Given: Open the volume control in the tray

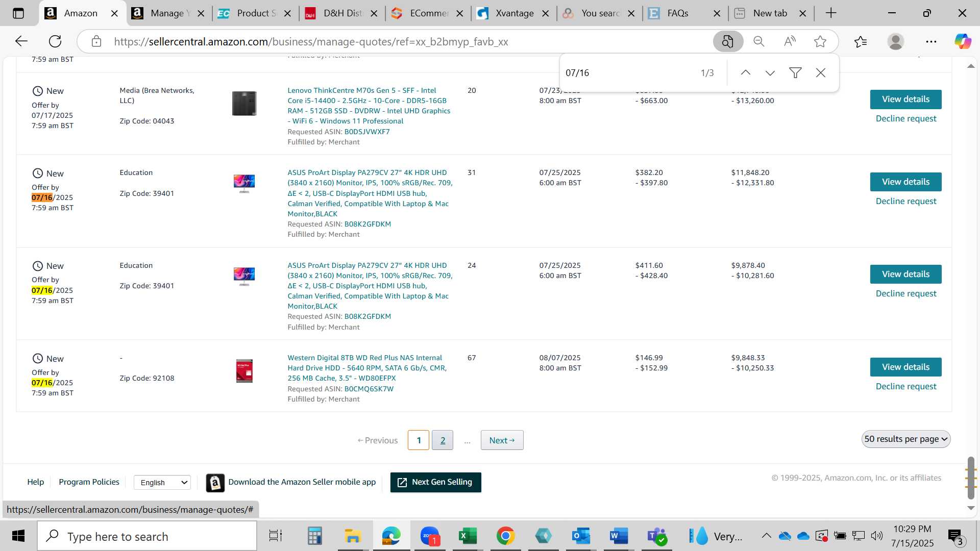Looking at the screenshot, I should point(877,536).
